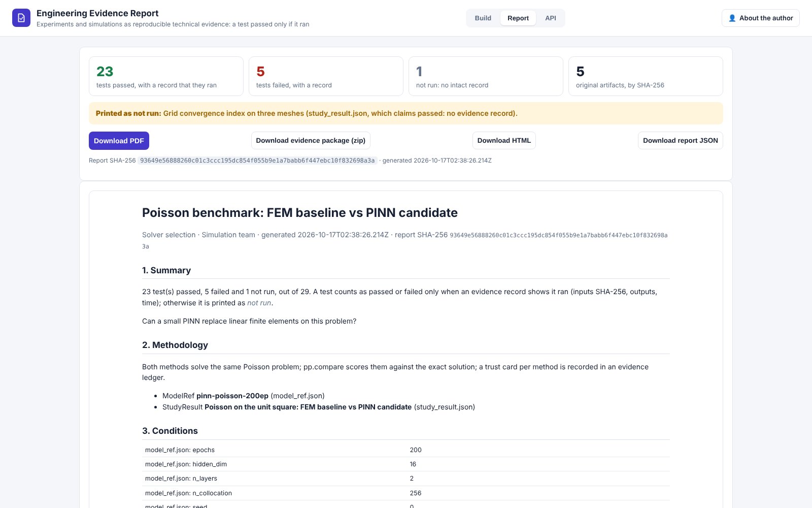
Task: Click the 'Printed as not run' warning banner
Action: pos(406,113)
